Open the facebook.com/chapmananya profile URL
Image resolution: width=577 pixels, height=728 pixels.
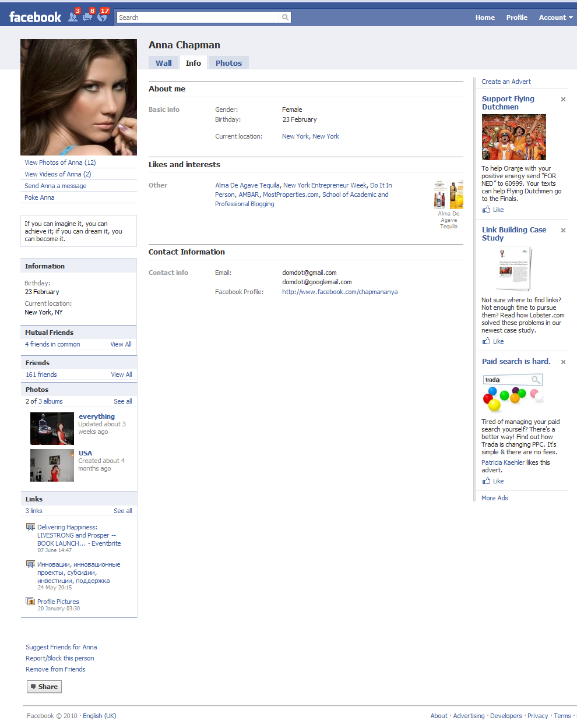click(340, 292)
